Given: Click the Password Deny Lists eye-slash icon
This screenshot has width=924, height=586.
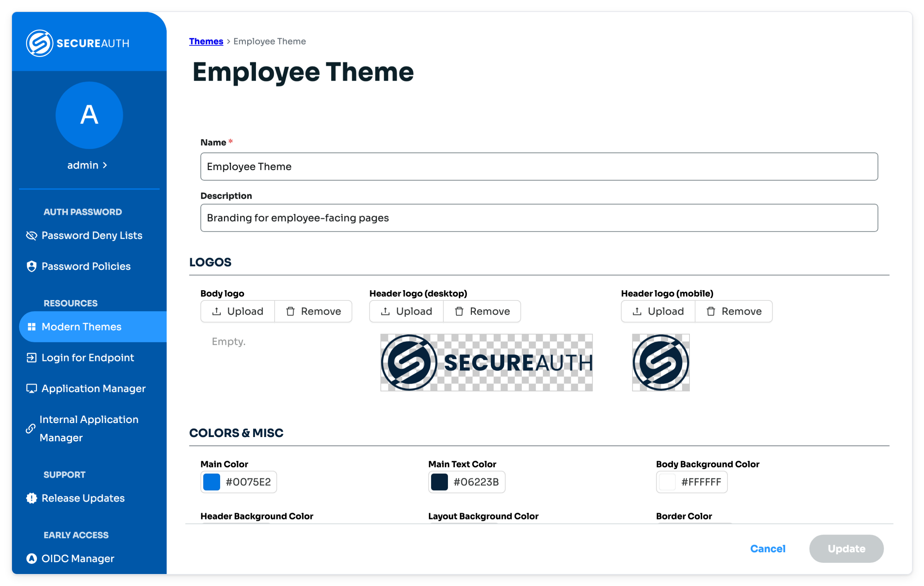Looking at the screenshot, I should 31,236.
